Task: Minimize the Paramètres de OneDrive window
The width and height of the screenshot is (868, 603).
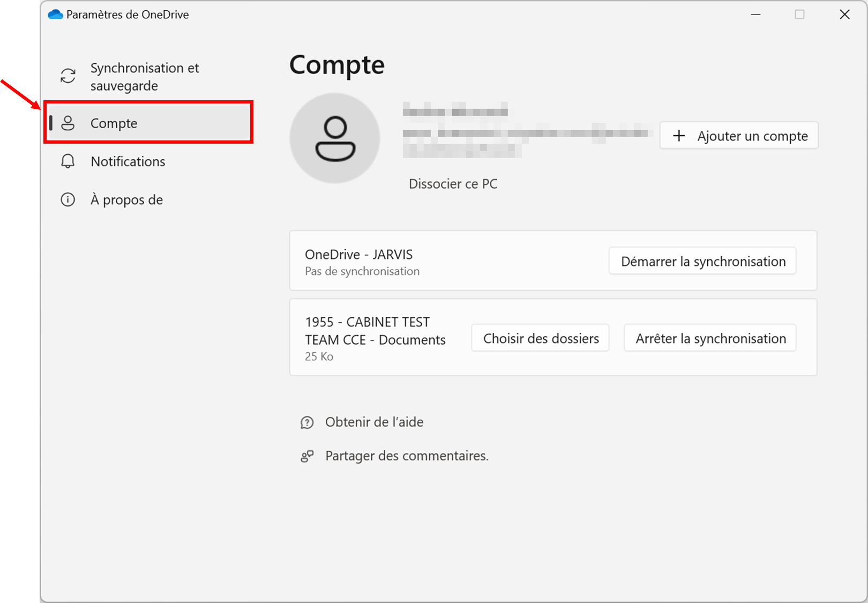Action: pyautogui.click(x=756, y=14)
